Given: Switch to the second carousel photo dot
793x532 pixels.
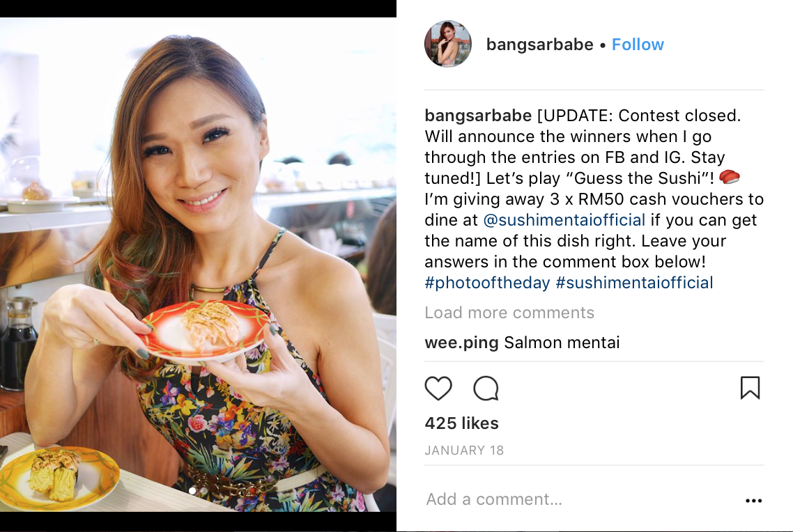Looking at the screenshot, I should (x=203, y=490).
